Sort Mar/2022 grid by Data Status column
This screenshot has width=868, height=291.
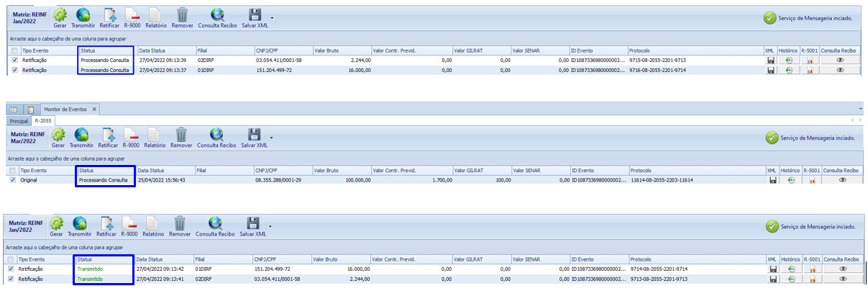166,171
